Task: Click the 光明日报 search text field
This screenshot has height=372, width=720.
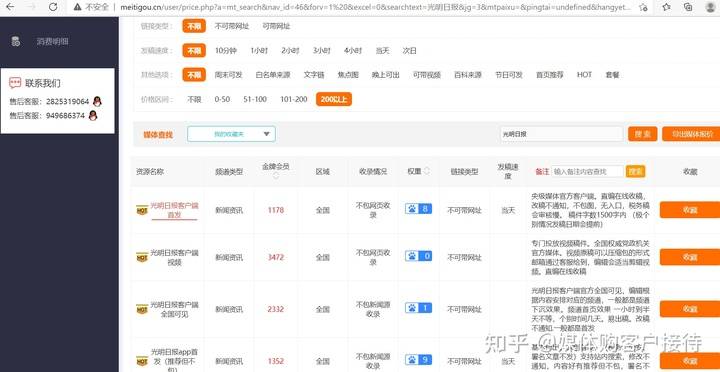Action: (x=562, y=134)
